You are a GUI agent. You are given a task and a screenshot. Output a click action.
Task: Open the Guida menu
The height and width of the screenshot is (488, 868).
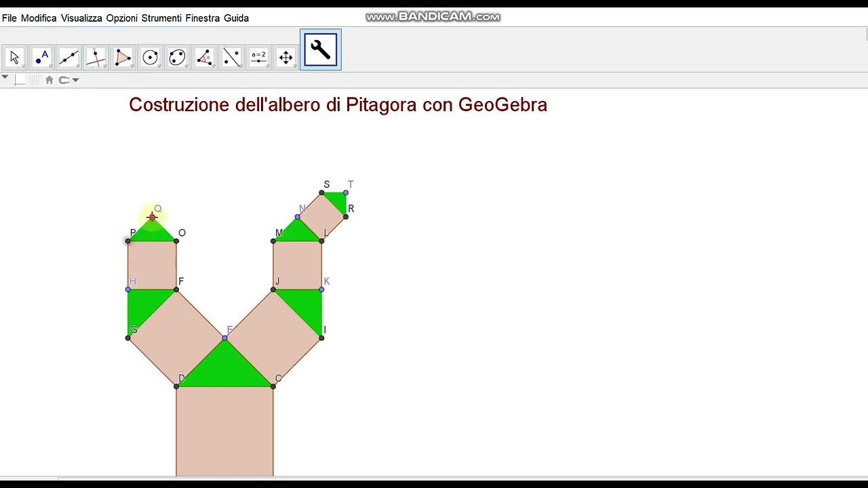pyautogui.click(x=236, y=18)
